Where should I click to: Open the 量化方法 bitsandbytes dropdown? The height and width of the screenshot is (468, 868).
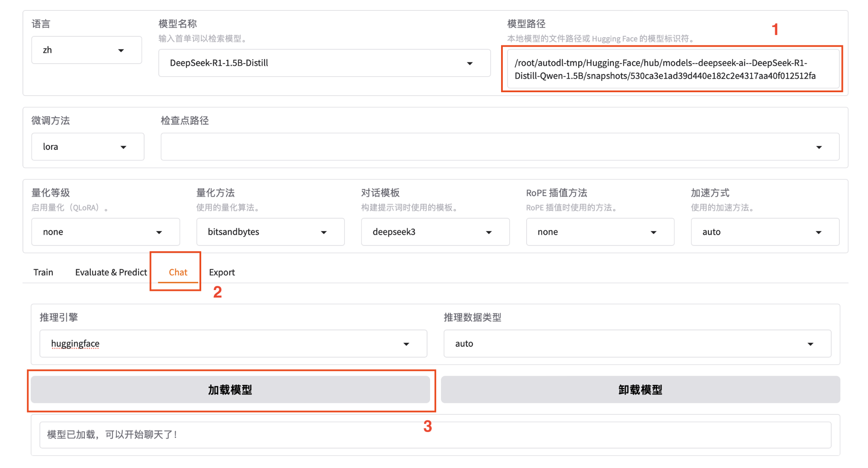(x=270, y=232)
